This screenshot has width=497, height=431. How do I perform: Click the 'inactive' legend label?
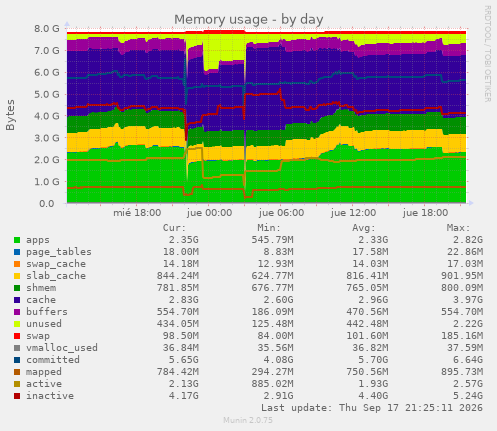point(50,396)
